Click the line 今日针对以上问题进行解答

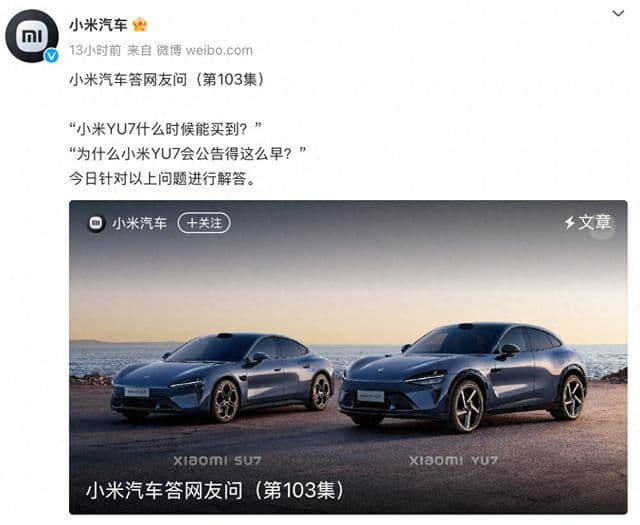coord(162,179)
